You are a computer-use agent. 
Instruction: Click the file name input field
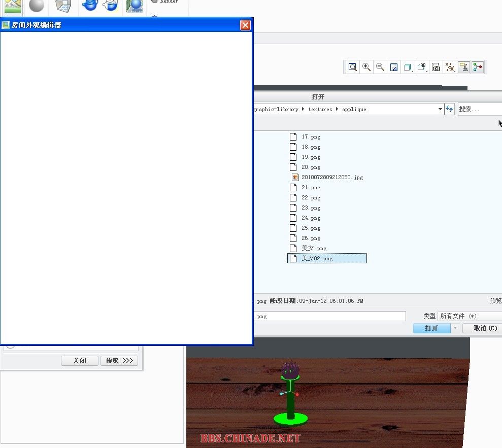coord(330,316)
